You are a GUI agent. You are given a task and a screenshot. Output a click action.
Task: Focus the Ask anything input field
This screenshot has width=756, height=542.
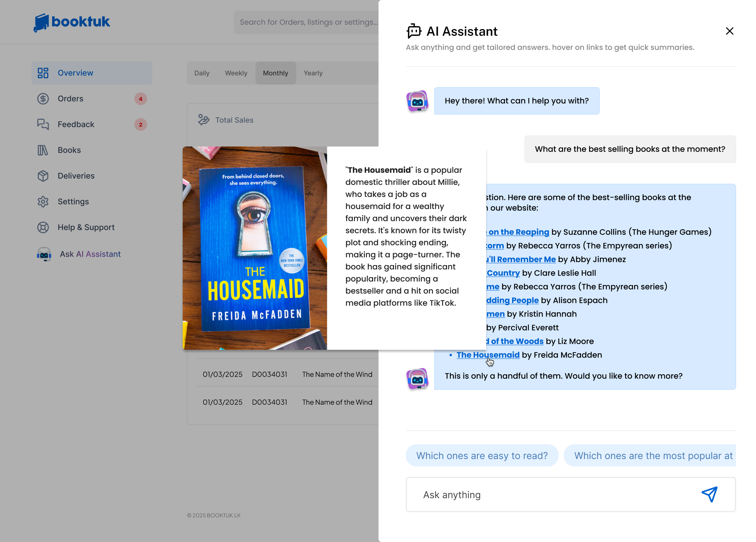point(553,494)
